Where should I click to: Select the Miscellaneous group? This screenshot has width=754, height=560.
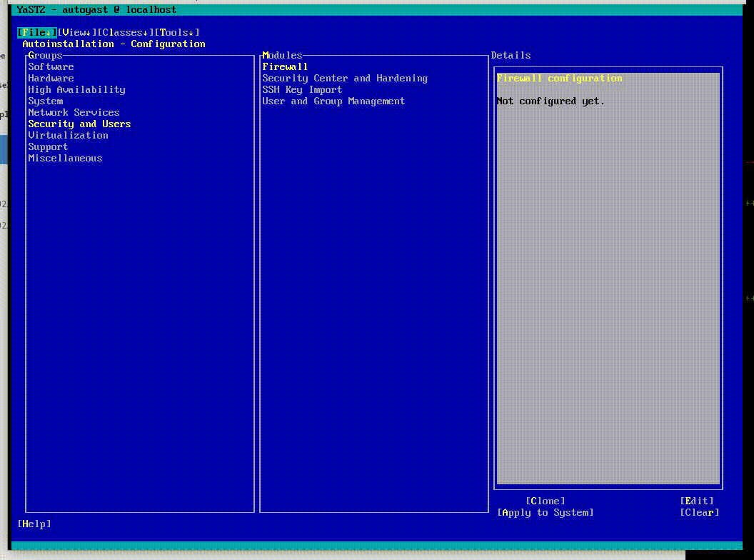click(x=65, y=158)
